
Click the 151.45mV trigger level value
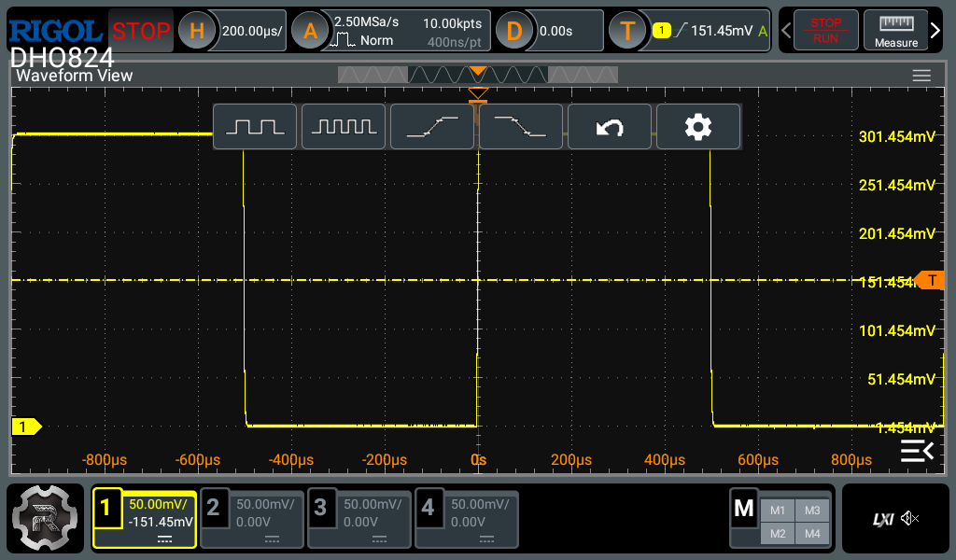click(x=722, y=31)
